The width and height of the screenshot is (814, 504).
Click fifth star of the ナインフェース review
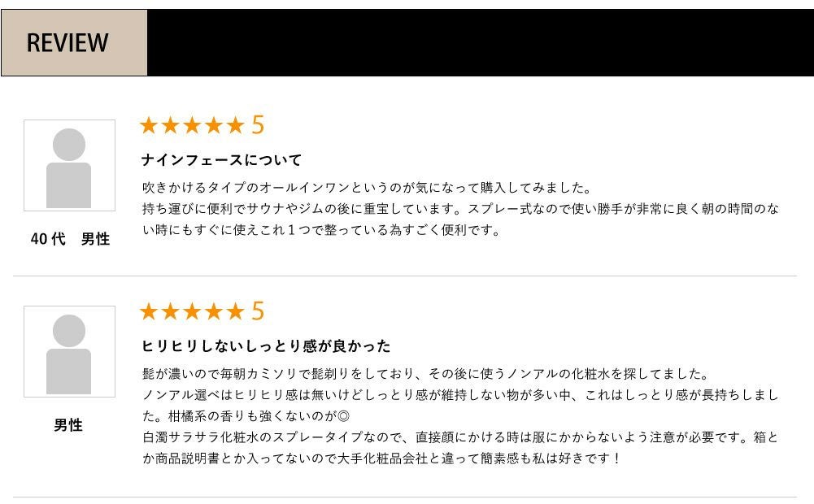click(235, 125)
